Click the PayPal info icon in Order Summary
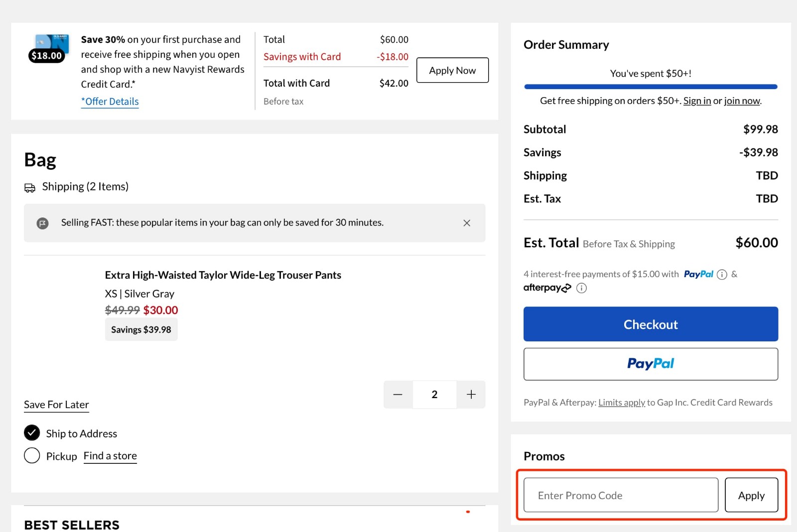This screenshot has width=797, height=532. pos(722,274)
